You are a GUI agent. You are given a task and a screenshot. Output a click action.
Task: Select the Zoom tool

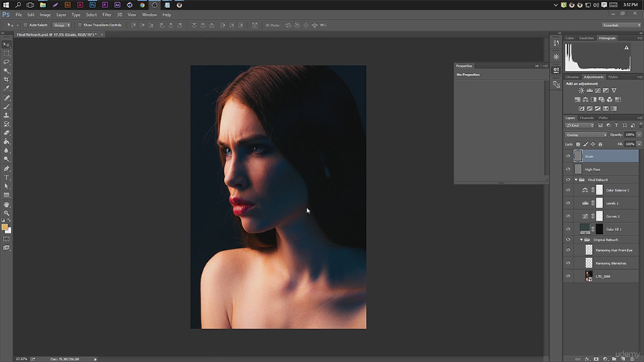click(x=6, y=213)
